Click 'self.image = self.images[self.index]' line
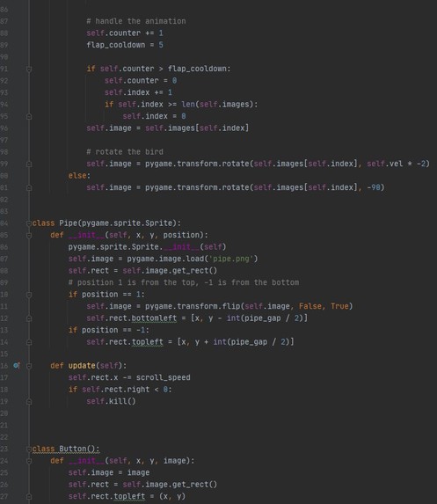 [167, 128]
